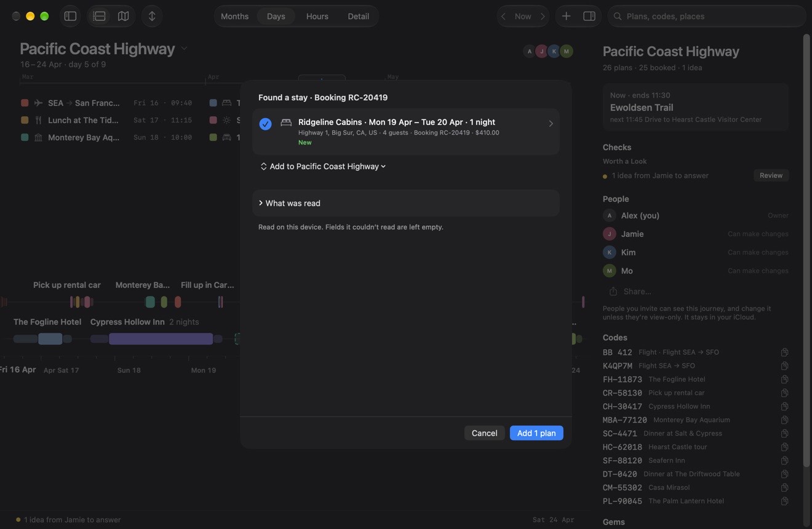This screenshot has height=529, width=812.
Task: Open the map view icon
Action: pos(123,16)
